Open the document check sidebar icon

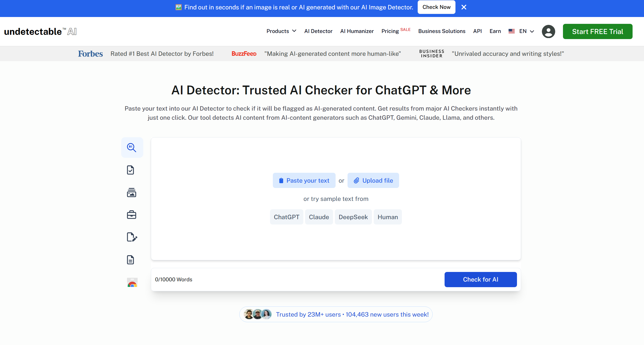click(131, 170)
